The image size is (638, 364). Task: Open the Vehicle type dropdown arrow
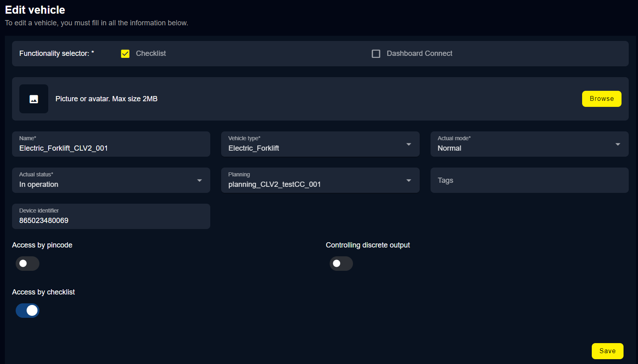[408, 144]
